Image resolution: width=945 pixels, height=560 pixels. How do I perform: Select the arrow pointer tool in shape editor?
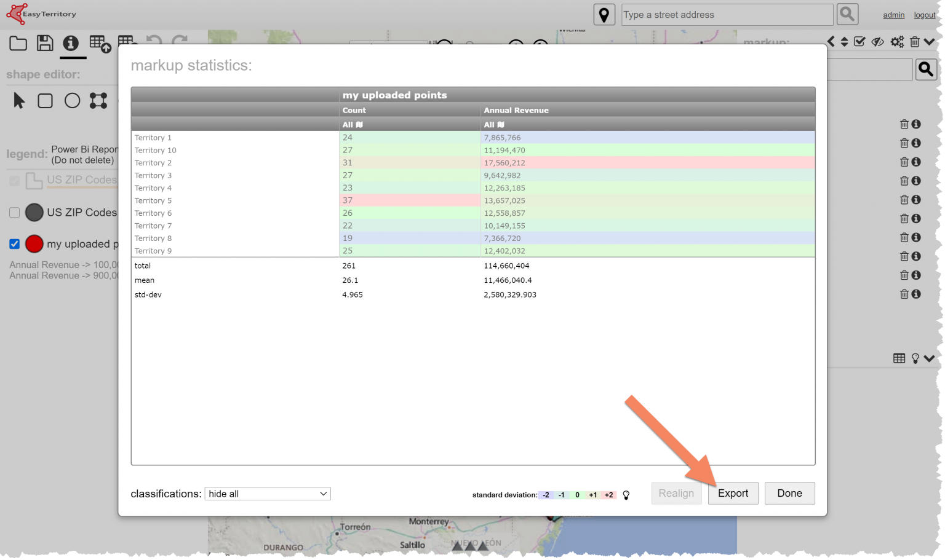coord(18,100)
